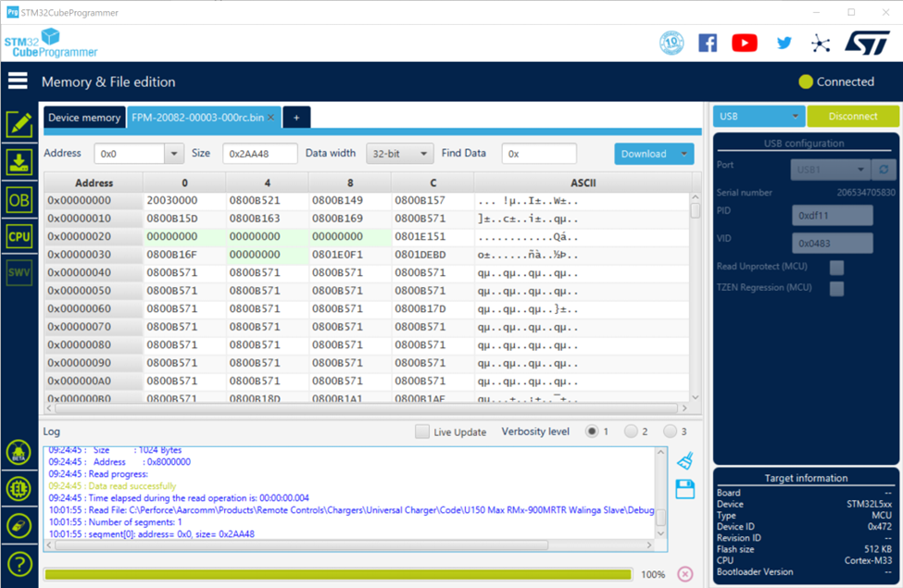Open the hamburger main menu
Image resolution: width=903 pixels, height=588 pixels.
tap(18, 81)
